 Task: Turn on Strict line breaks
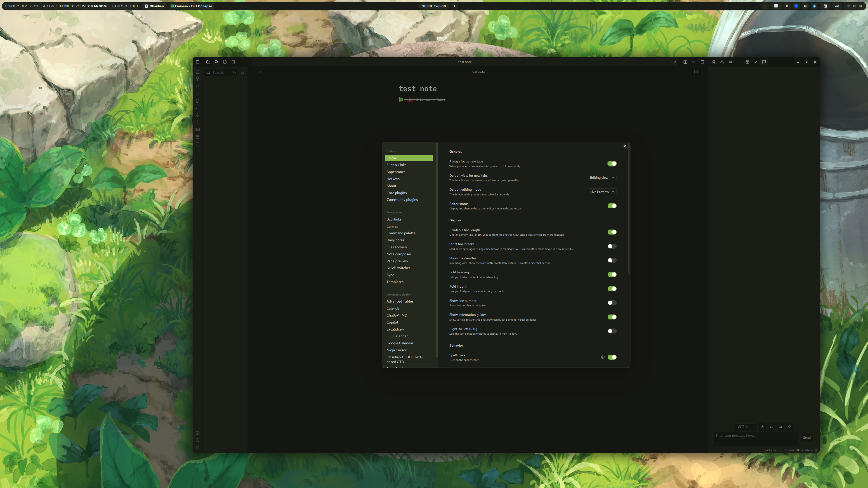(x=612, y=246)
